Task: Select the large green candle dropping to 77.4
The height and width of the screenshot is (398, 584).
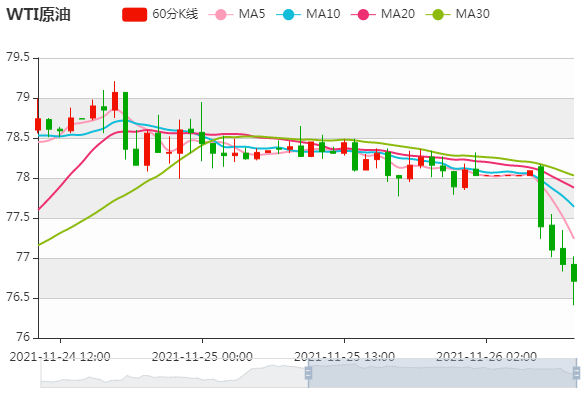Action: tap(541, 202)
